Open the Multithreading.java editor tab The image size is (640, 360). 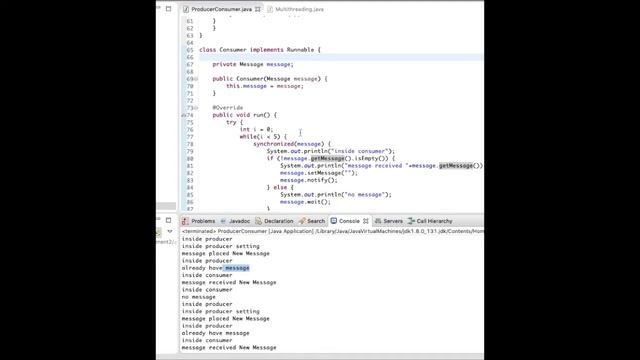(x=299, y=9)
